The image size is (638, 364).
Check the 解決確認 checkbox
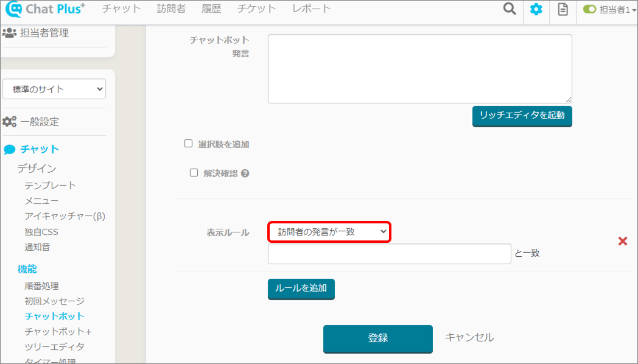pyautogui.click(x=194, y=173)
